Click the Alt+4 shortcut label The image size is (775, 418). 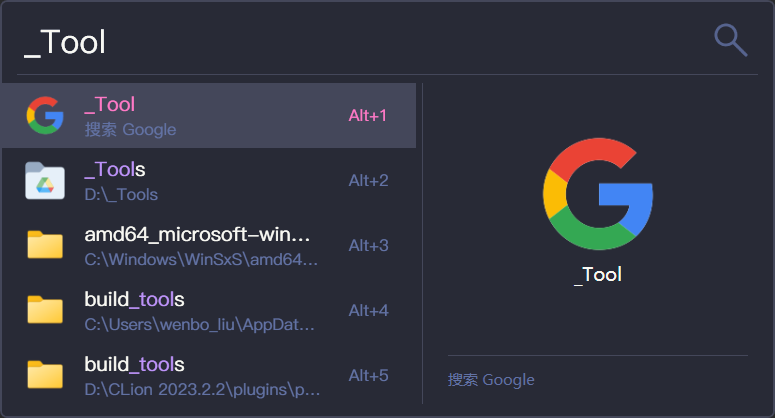368,311
